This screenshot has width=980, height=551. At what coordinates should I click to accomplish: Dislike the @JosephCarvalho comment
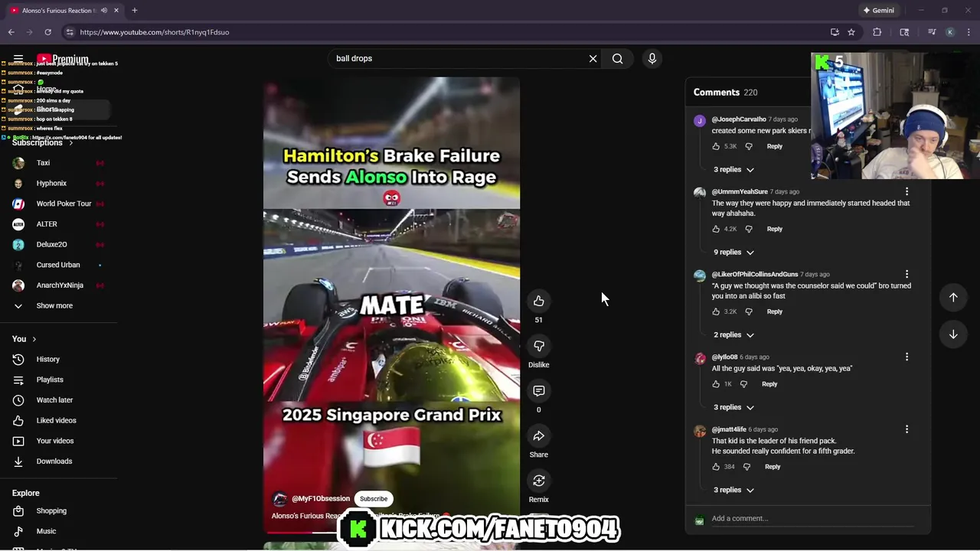pos(749,146)
